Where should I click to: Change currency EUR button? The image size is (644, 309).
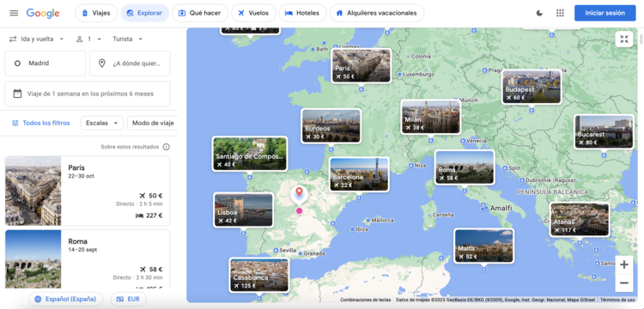pyautogui.click(x=128, y=300)
